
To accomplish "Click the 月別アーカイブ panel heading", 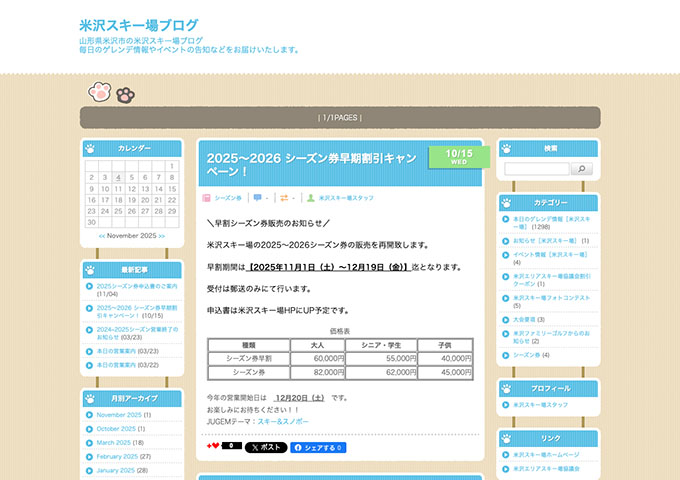I will (x=134, y=398).
